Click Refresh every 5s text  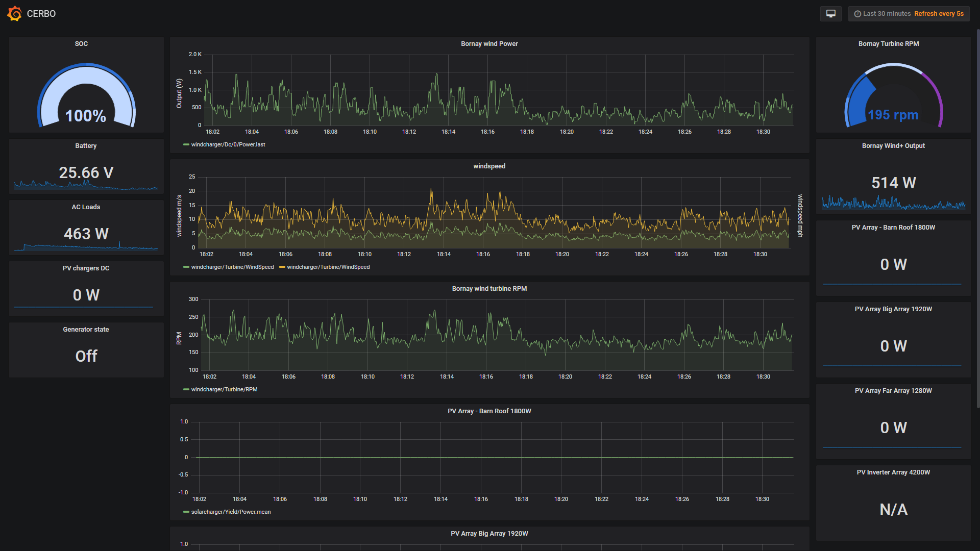pyautogui.click(x=939, y=14)
